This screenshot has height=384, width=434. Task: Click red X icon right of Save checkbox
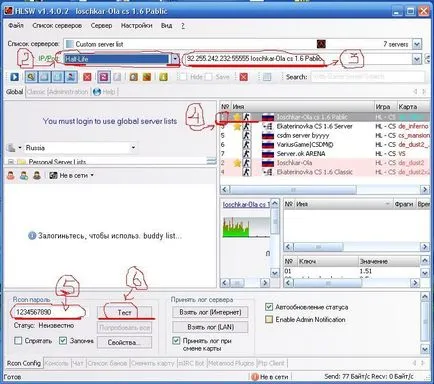pos(244,77)
